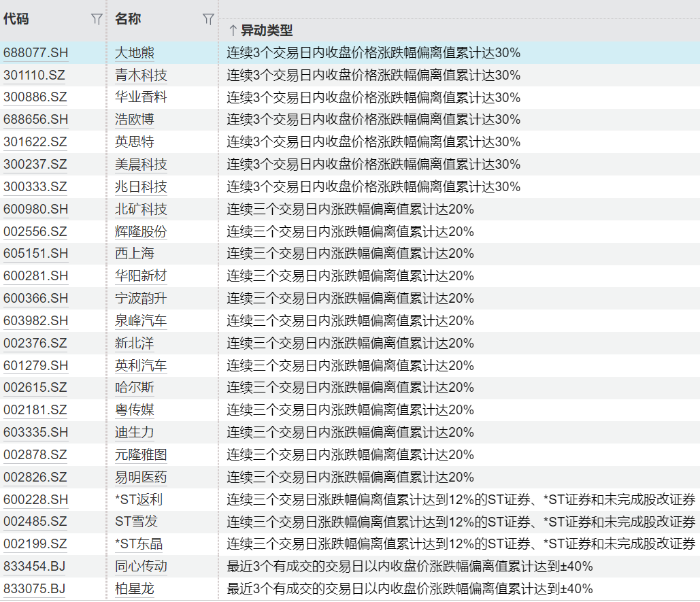Open stock code 002181.SZ
The image size is (700, 602).
coord(35,409)
